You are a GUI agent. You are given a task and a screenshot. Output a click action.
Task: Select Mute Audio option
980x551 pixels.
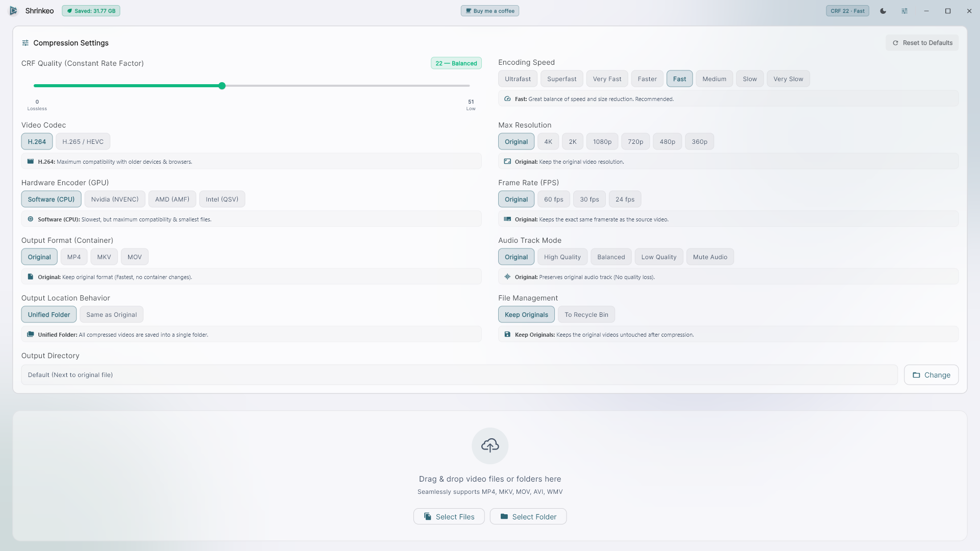[x=710, y=257]
